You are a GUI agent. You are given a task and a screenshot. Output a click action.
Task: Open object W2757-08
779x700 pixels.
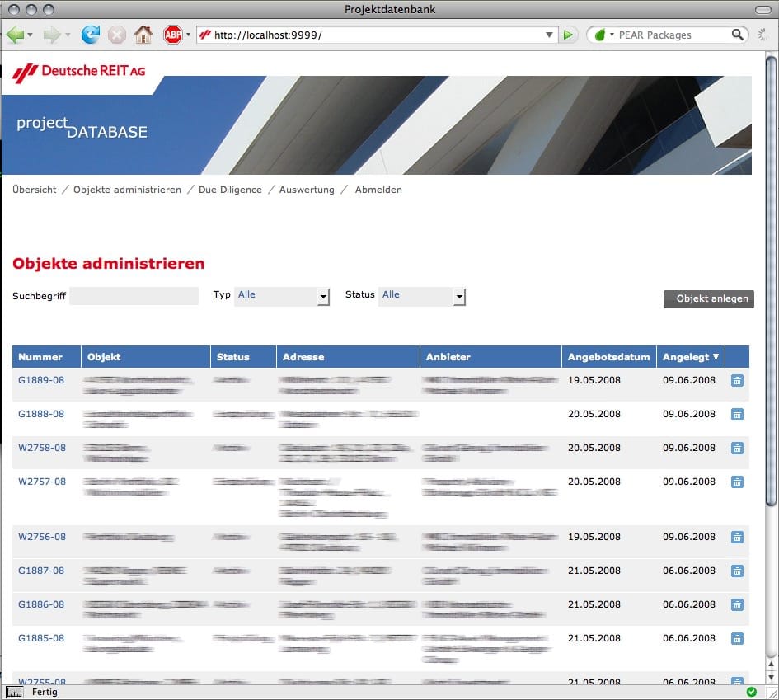42,482
